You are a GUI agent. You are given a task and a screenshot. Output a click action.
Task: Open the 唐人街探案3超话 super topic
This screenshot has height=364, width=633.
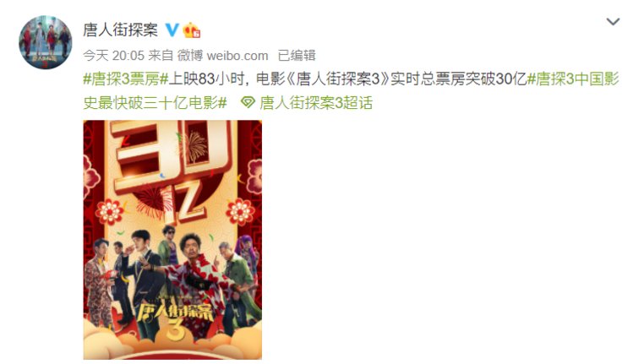tap(316, 103)
